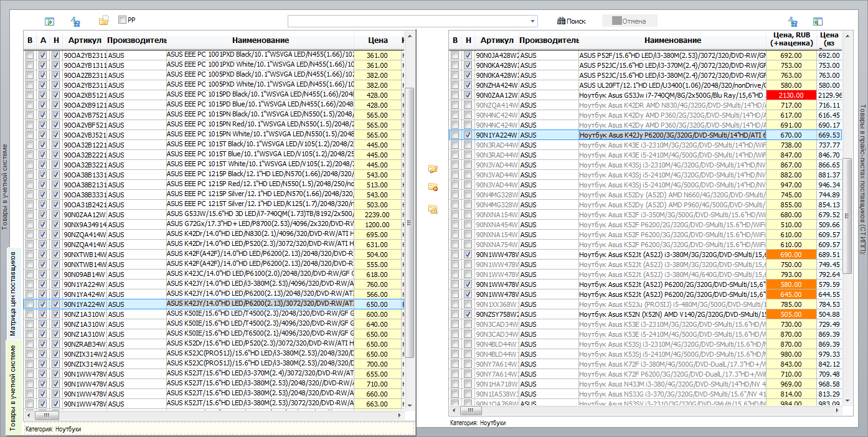
Task: Select row Ноутбук Asus N53JG i3-370
Action: coord(645,394)
